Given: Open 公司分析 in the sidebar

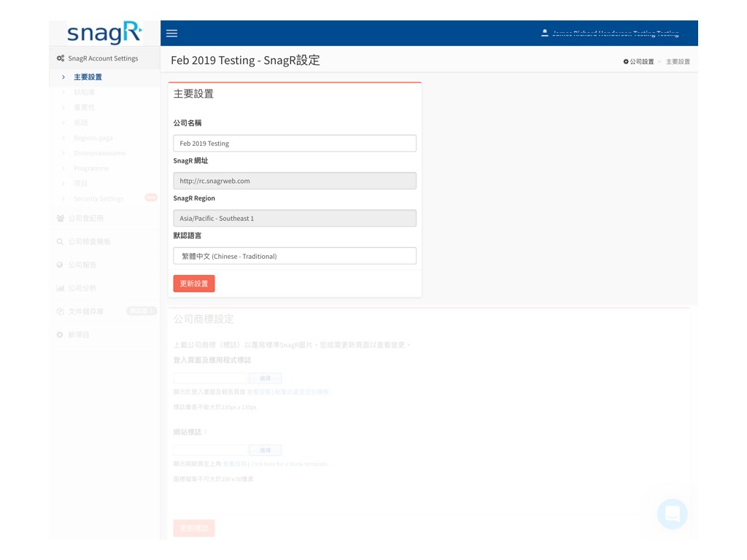Looking at the screenshot, I should (x=82, y=288).
